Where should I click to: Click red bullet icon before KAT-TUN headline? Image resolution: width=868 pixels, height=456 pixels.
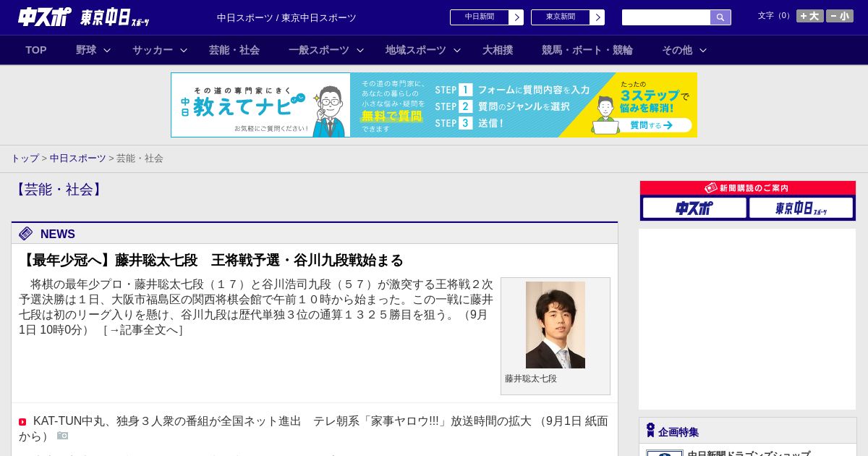pyautogui.click(x=22, y=422)
